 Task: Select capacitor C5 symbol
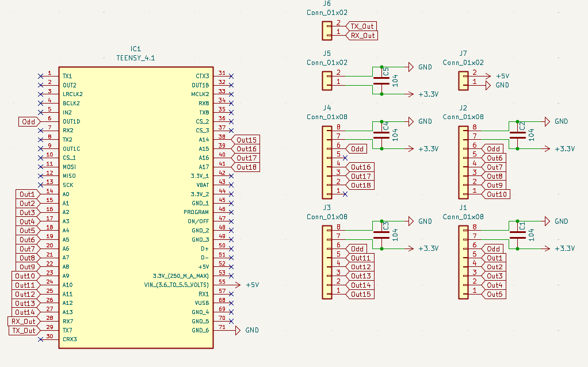(382, 81)
